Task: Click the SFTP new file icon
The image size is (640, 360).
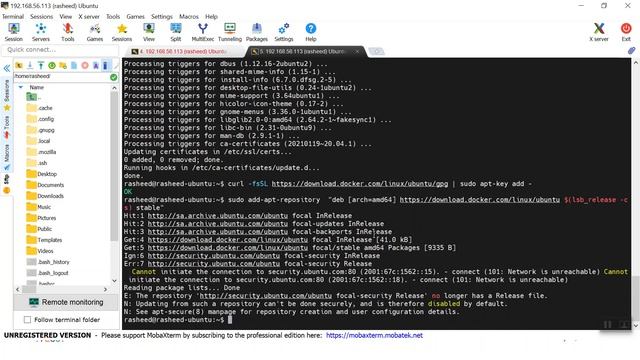Action: click(x=74, y=65)
